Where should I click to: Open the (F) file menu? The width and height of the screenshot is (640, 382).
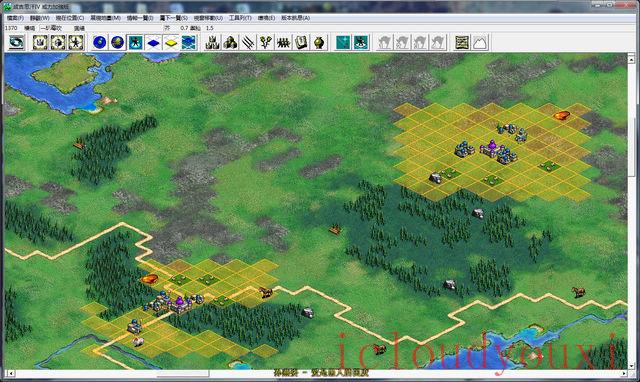coord(16,18)
